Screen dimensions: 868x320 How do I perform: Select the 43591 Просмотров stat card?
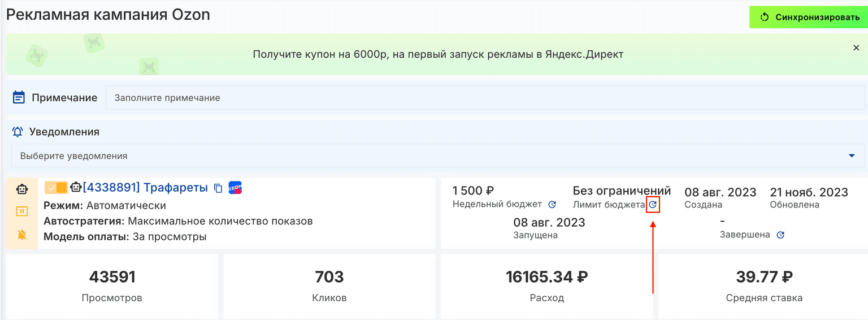(112, 286)
